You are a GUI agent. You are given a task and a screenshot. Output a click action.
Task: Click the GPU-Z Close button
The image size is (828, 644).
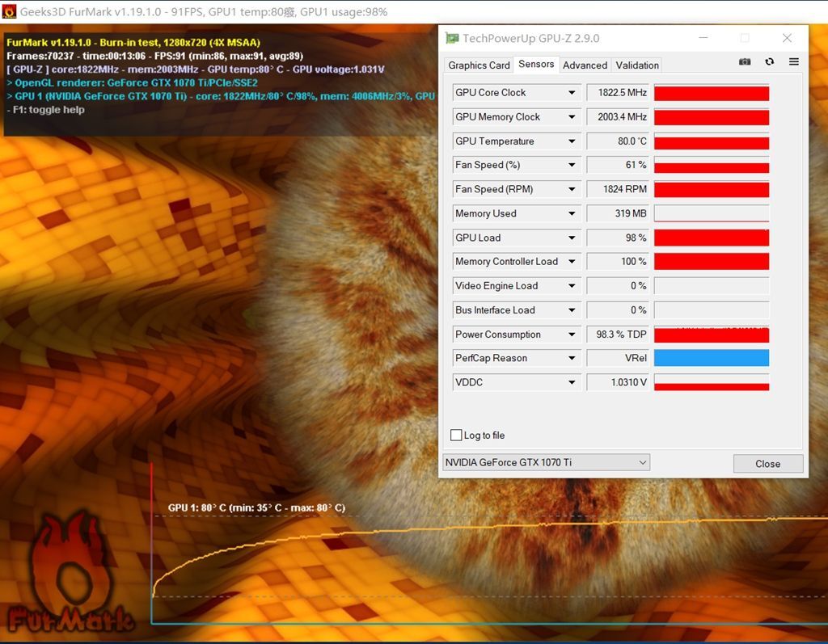click(768, 464)
